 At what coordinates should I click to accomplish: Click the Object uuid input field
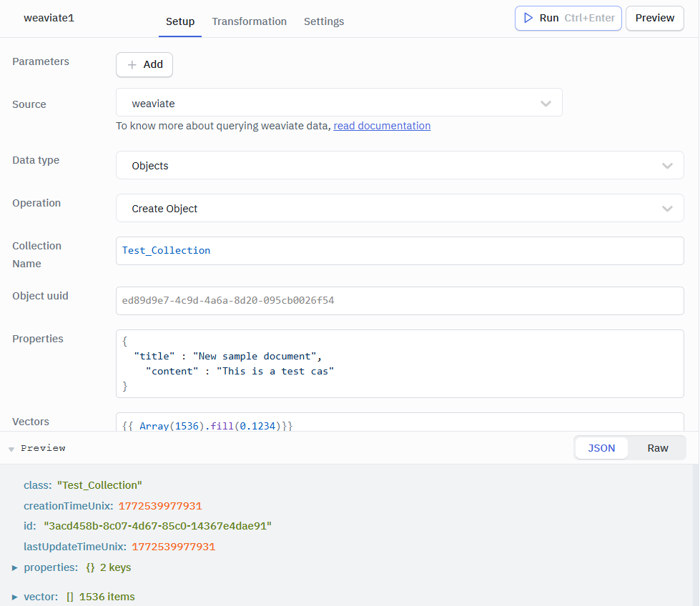pyautogui.click(x=400, y=301)
